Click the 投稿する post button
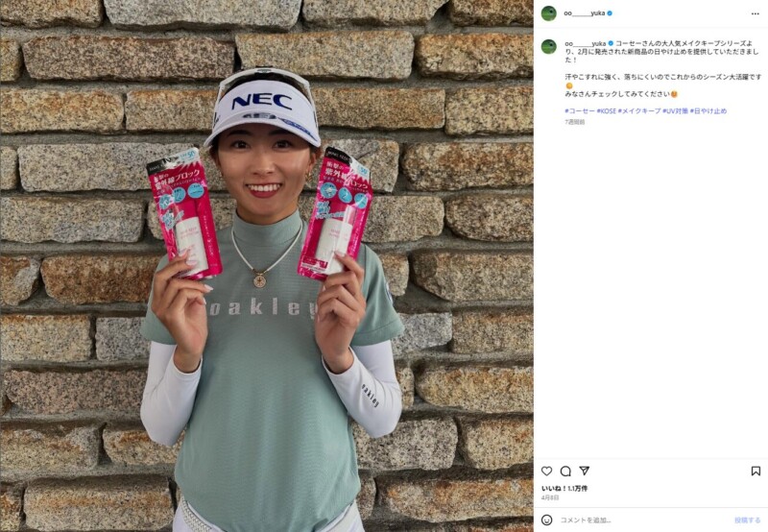 click(x=747, y=520)
